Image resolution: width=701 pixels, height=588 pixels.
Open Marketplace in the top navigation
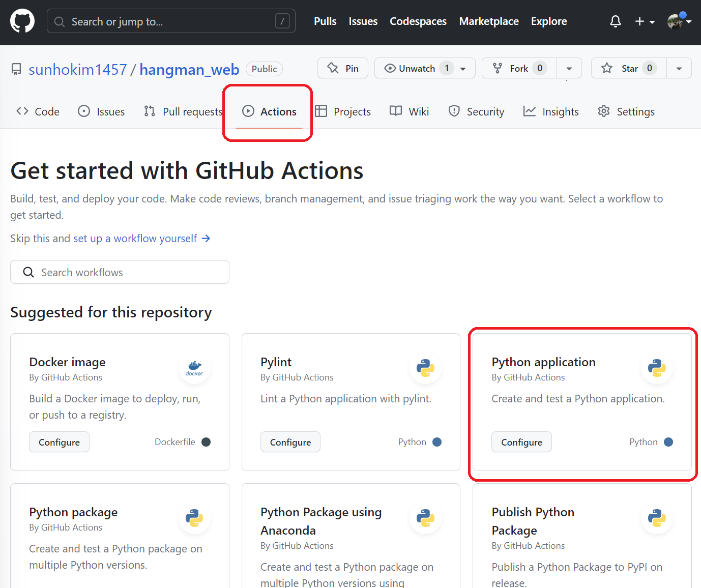click(489, 21)
